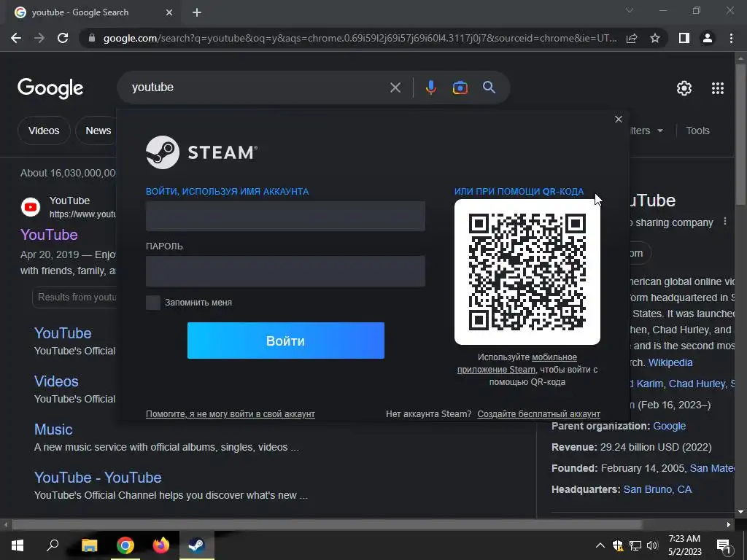Click the Steam QR code

tap(527, 272)
